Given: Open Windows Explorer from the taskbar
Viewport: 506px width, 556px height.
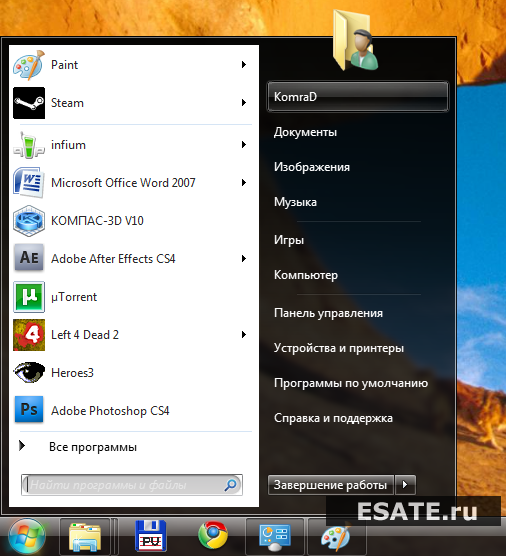Looking at the screenshot, I should 85,537.
